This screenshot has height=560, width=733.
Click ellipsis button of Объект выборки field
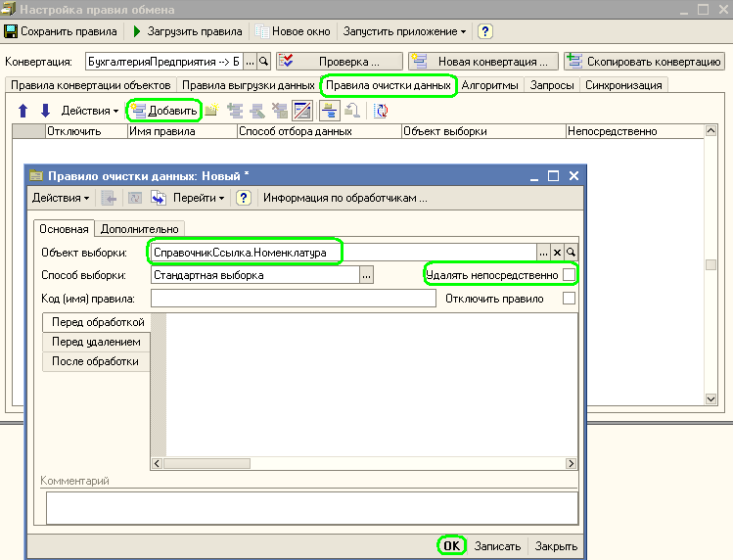(543, 253)
